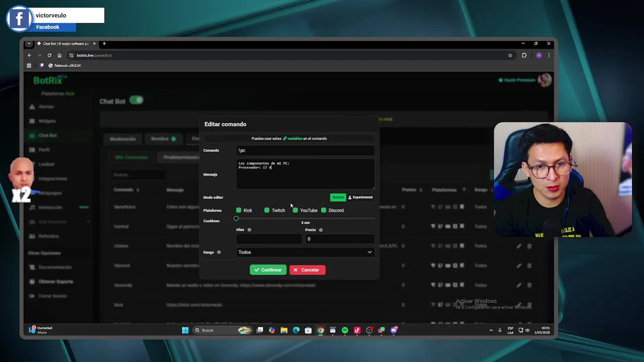Open Chrome tab search dropdown arrow
The image size is (644, 362).
29,44
